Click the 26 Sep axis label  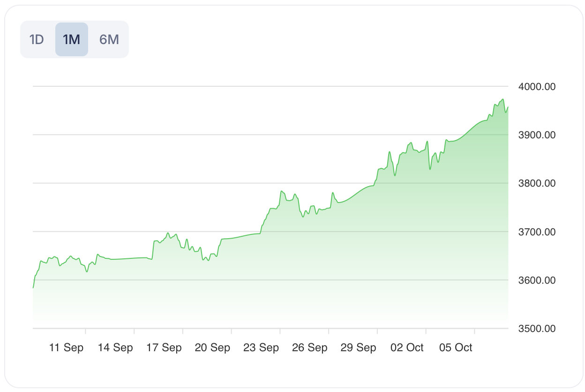click(309, 348)
